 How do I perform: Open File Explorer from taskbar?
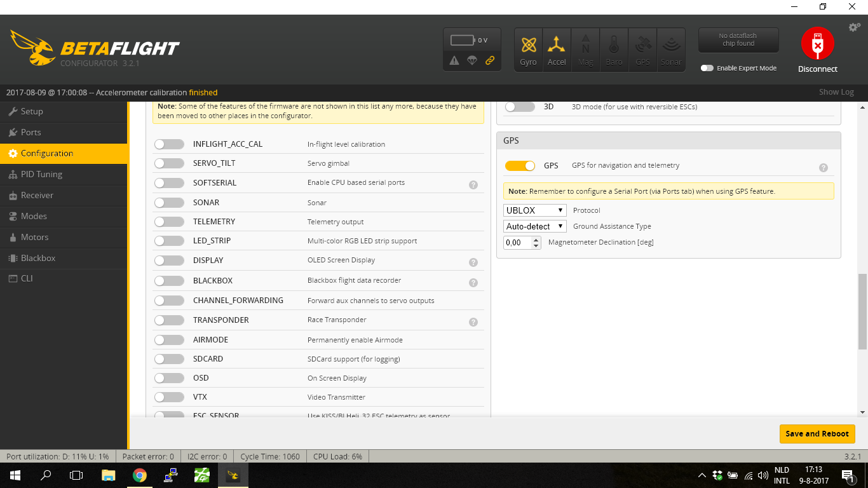tap(109, 475)
